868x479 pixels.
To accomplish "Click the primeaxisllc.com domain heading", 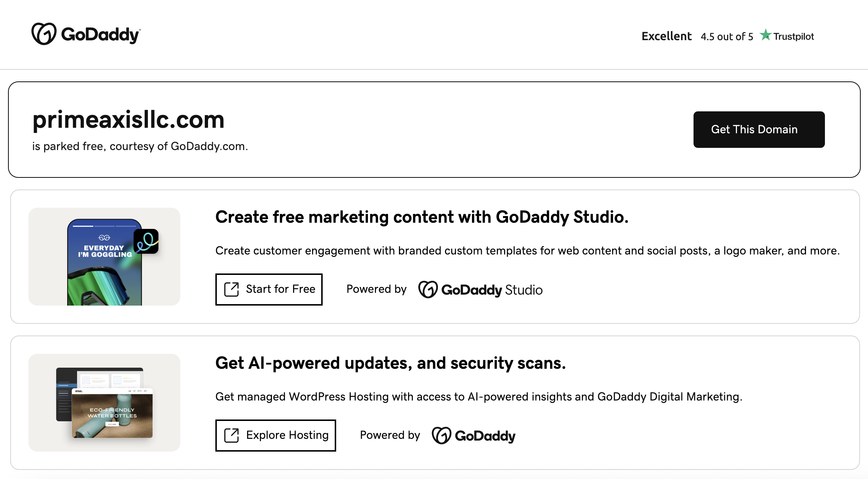I will (128, 120).
